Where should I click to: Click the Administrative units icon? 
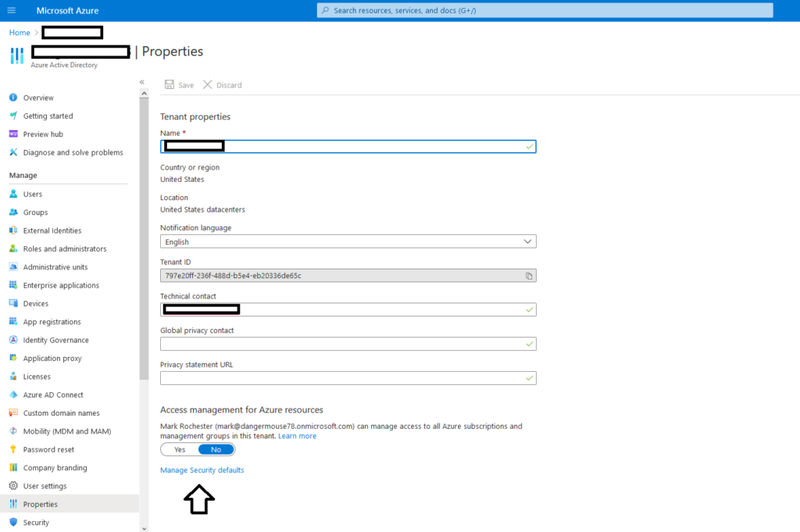pos(13,266)
